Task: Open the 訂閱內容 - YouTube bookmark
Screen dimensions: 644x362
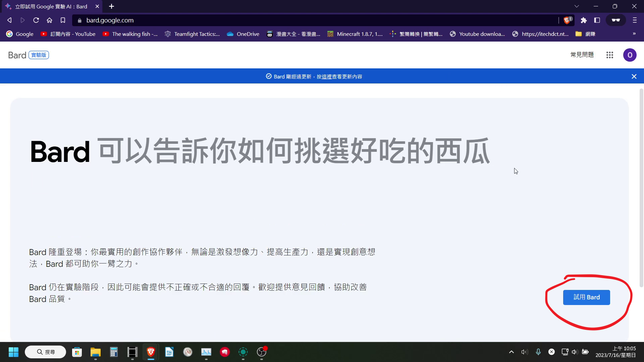Action: (x=68, y=34)
